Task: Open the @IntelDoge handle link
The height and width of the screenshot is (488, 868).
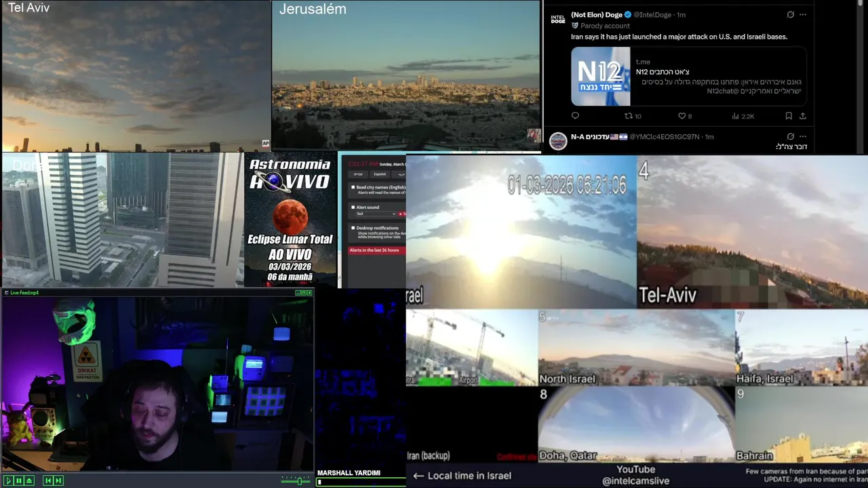Action: (653, 14)
